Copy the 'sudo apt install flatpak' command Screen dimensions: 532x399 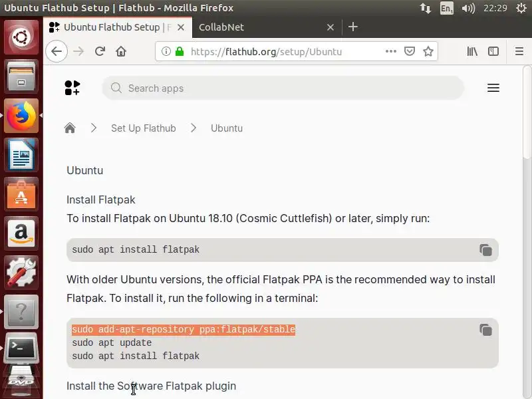pyautogui.click(x=485, y=250)
